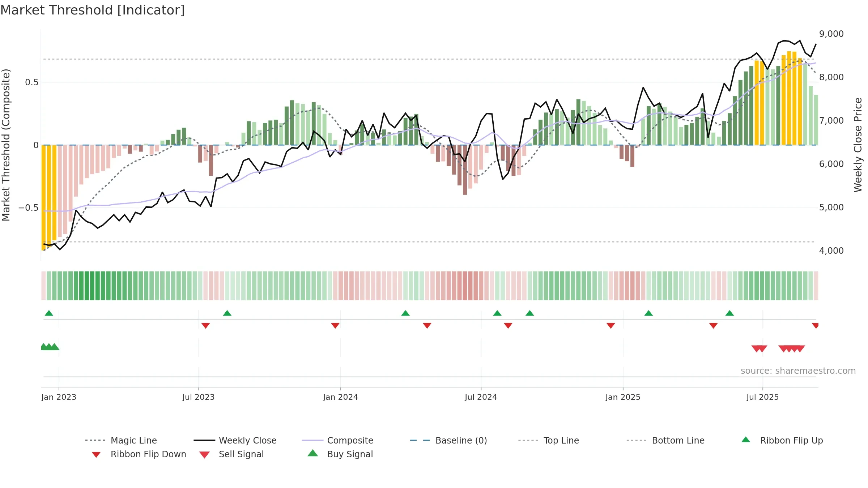This screenshot has height=488, width=868.
Task: Click the source: sharemaestro.com text
Action: pos(798,371)
